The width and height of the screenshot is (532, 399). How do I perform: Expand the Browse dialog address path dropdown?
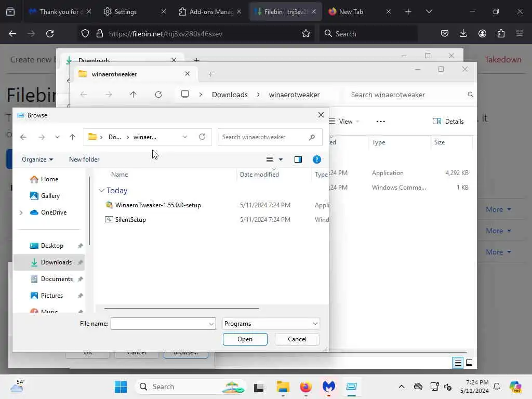click(x=184, y=137)
